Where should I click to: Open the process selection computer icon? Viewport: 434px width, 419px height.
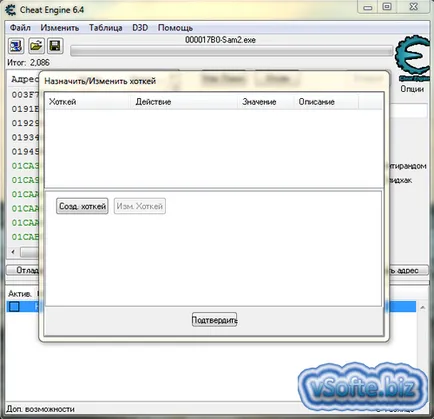(16, 46)
